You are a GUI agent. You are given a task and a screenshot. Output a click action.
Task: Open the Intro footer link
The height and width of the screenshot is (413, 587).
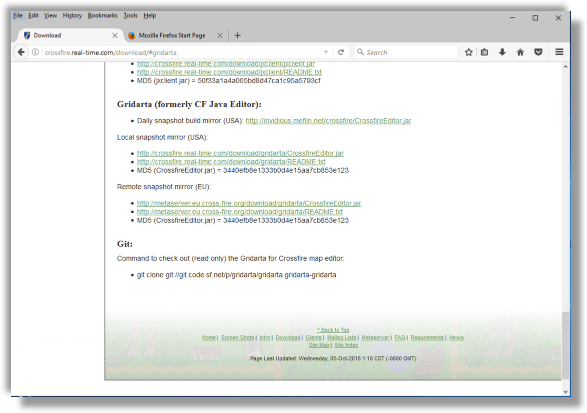(265, 337)
